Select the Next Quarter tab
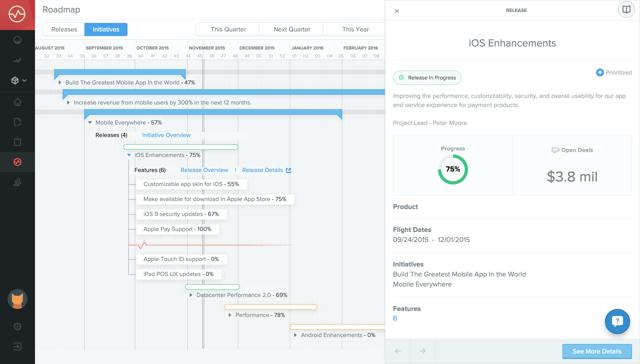The width and height of the screenshot is (640, 364). 292,29
